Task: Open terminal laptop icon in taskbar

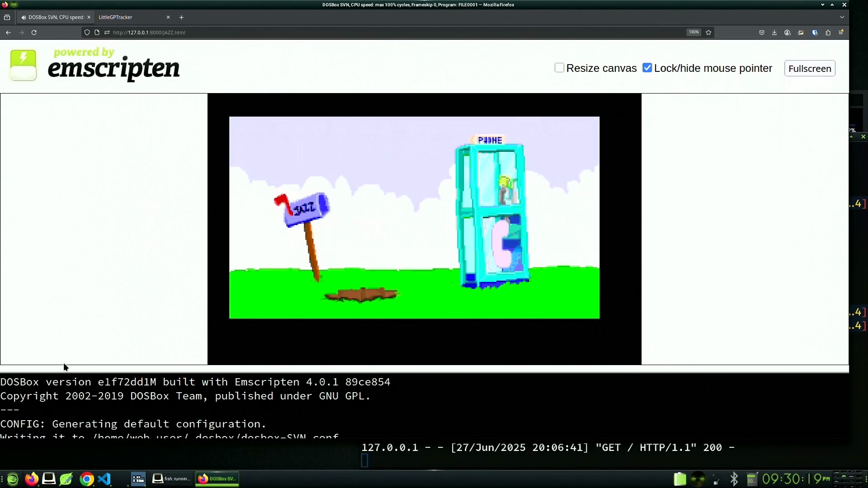Action: point(49,479)
